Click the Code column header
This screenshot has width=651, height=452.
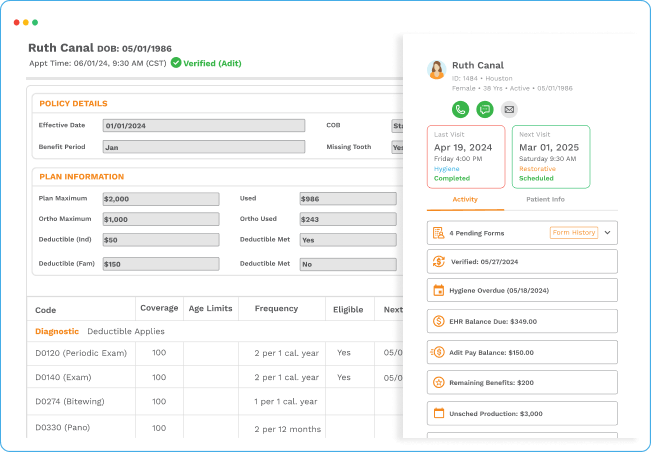pos(46,310)
